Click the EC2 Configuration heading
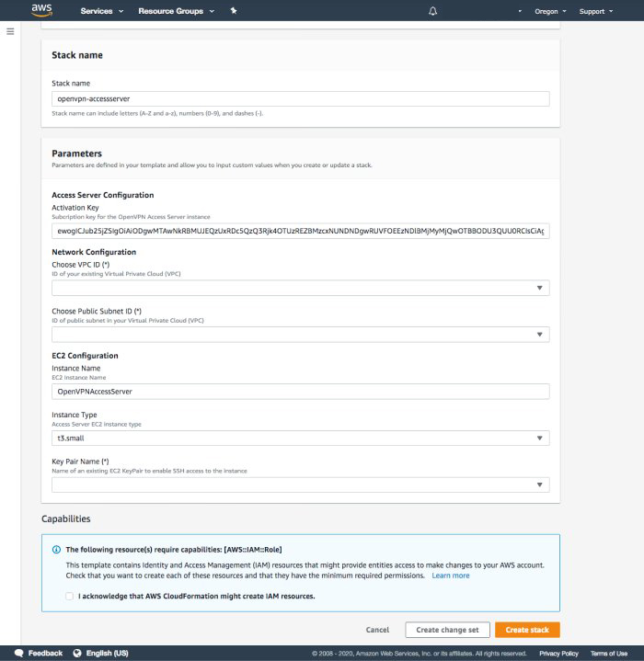644x661 pixels. [x=85, y=356]
